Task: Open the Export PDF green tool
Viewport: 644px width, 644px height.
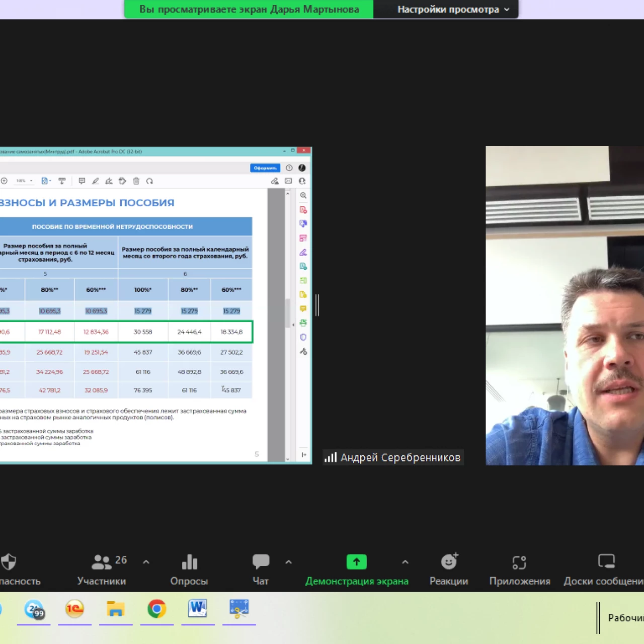Action: pyautogui.click(x=303, y=266)
